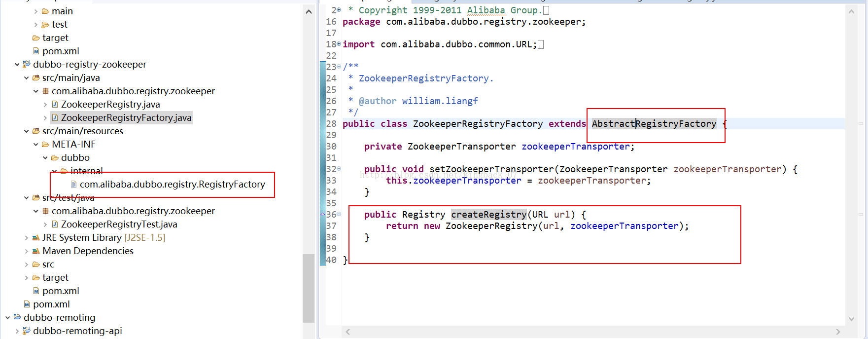Screen dimensions: 868x339
Task: Click the editor horizontal scroll-left arrow
Action: [348, 332]
